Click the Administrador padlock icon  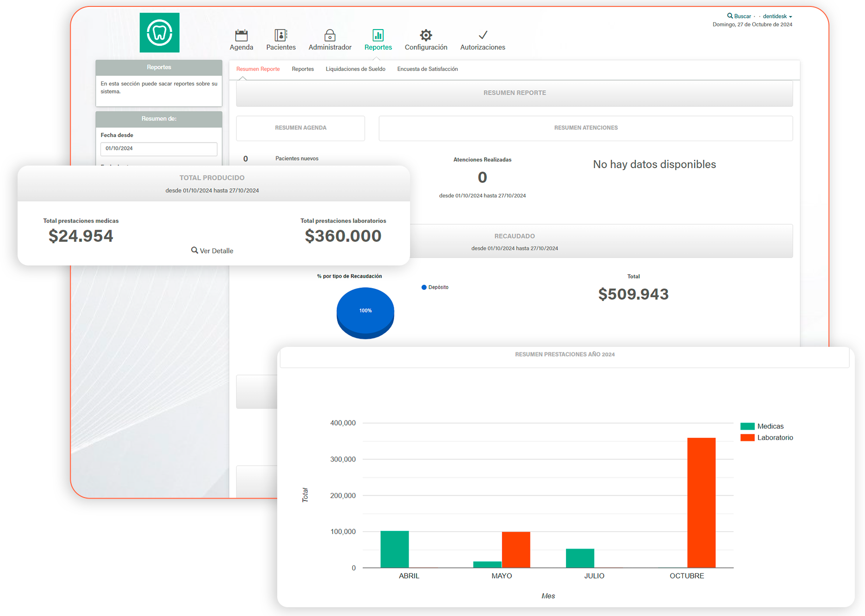(330, 35)
